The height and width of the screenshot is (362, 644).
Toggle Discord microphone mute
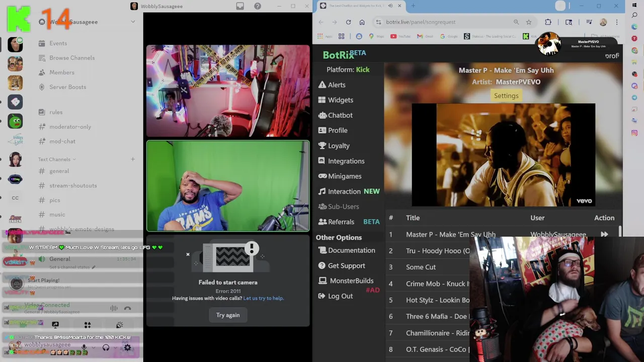pyautogui.click(x=84, y=347)
